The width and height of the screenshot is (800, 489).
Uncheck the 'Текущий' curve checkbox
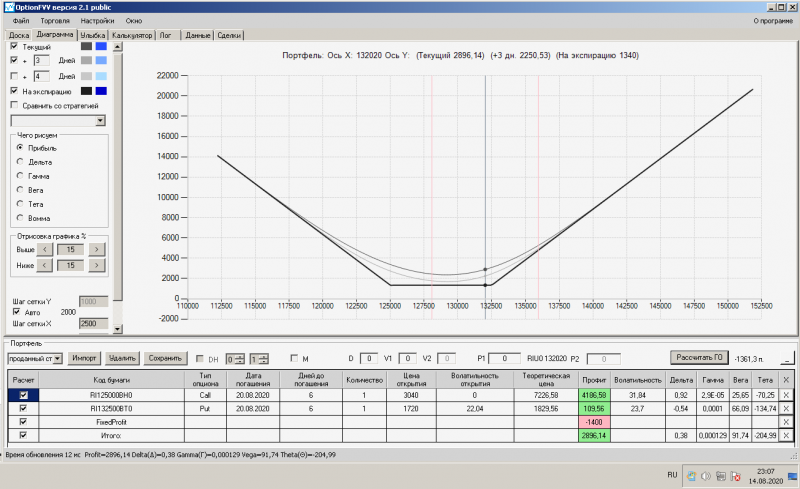click(13, 46)
